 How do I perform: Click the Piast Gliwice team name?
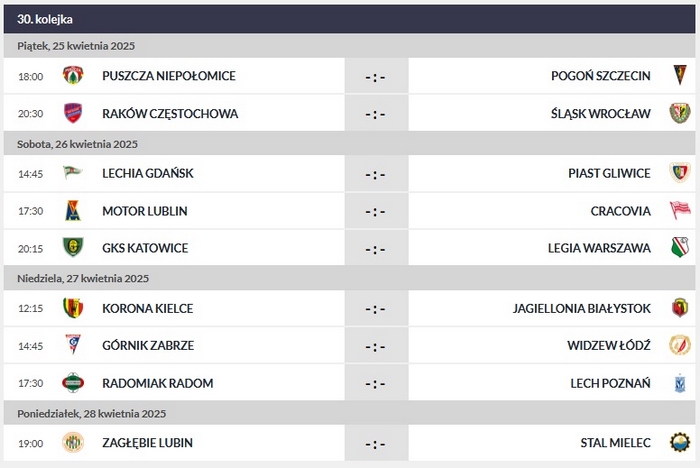pos(609,173)
